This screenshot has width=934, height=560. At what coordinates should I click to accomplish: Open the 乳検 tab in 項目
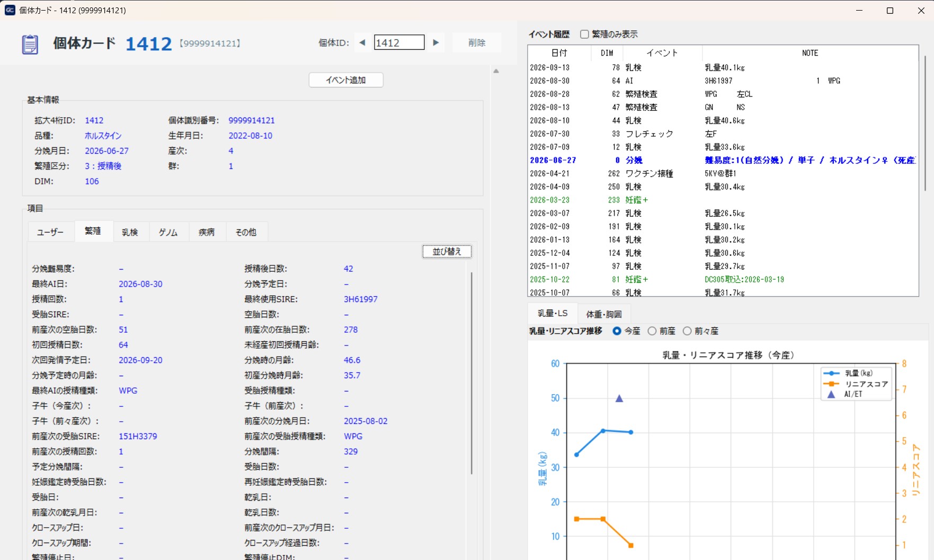tap(130, 232)
